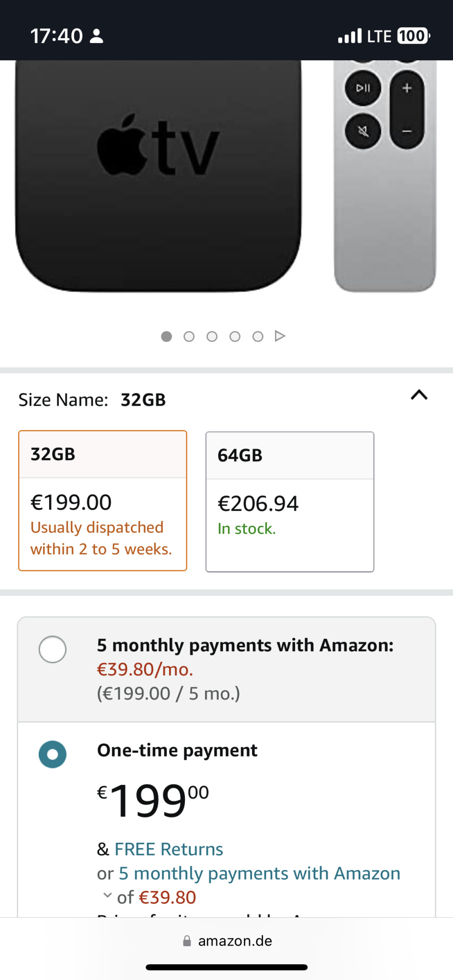Tap the LTE signal bars indicator

click(x=350, y=36)
